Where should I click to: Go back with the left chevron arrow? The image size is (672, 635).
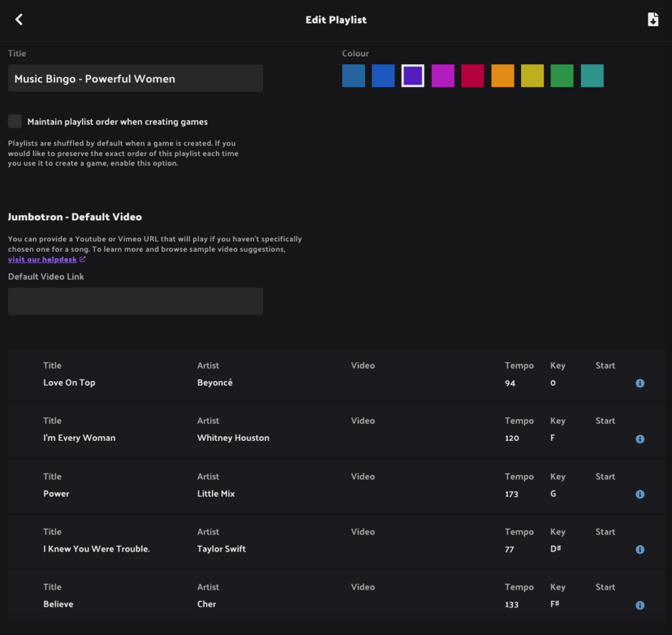point(19,19)
